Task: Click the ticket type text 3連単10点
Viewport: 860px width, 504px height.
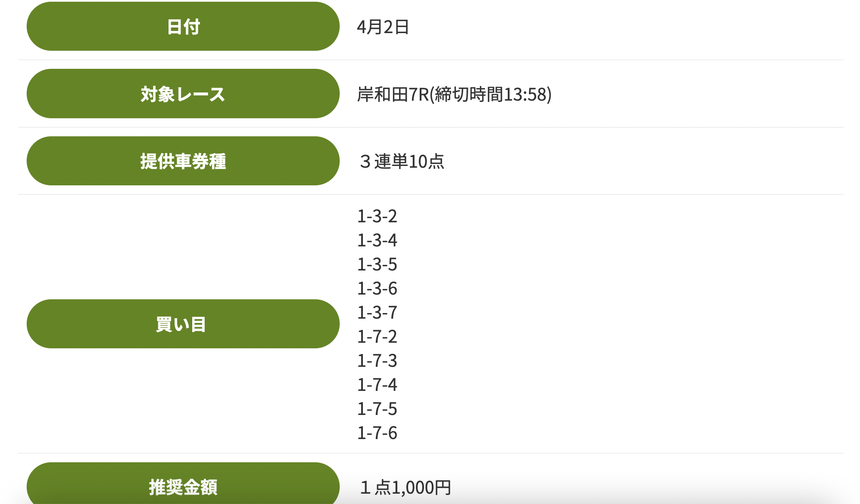Action: pyautogui.click(x=402, y=162)
